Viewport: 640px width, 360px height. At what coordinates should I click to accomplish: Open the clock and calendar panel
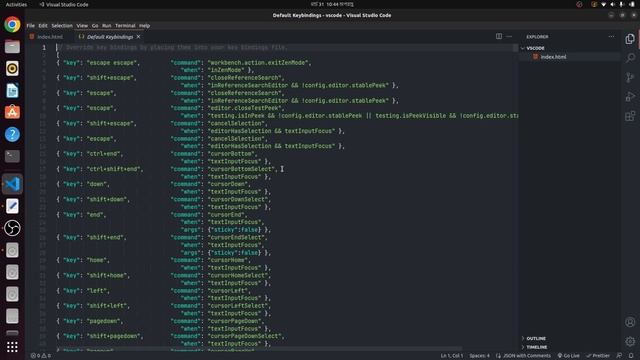[x=332, y=4]
